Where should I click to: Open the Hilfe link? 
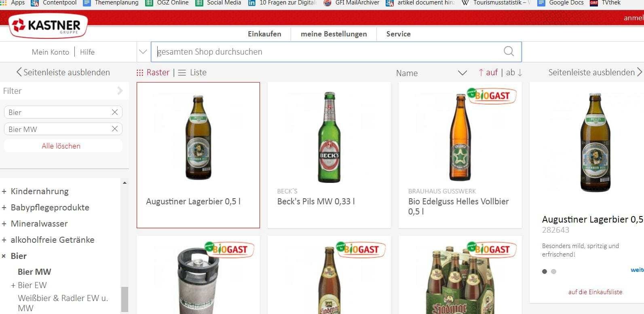[x=87, y=52]
